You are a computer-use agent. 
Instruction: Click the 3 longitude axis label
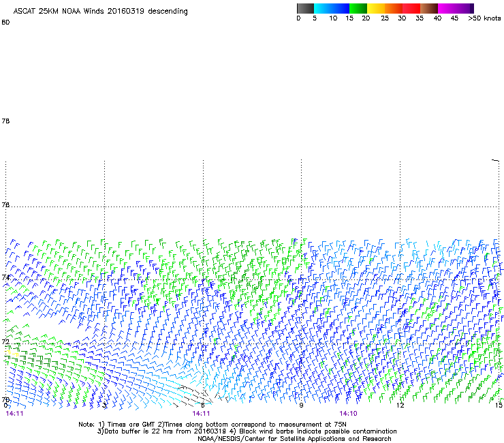(104, 406)
